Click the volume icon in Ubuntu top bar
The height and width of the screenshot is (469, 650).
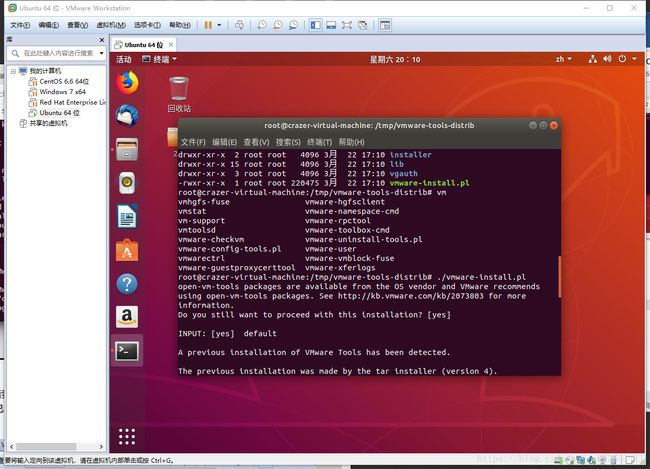pyautogui.click(x=607, y=59)
